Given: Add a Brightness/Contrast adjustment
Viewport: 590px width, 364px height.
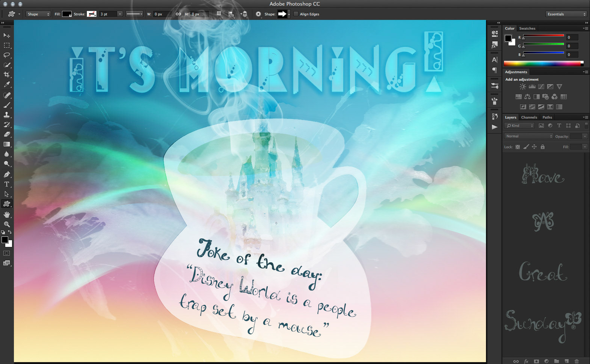Looking at the screenshot, I should click(523, 87).
